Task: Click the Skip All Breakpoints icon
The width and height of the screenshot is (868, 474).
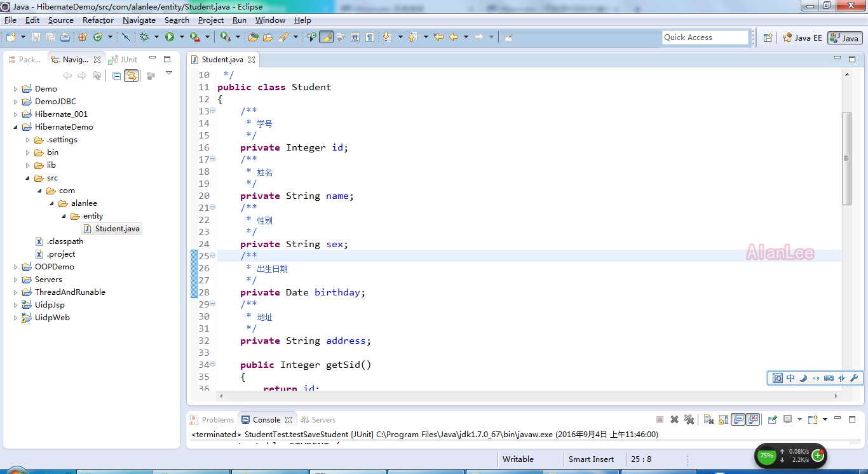Action: click(126, 37)
